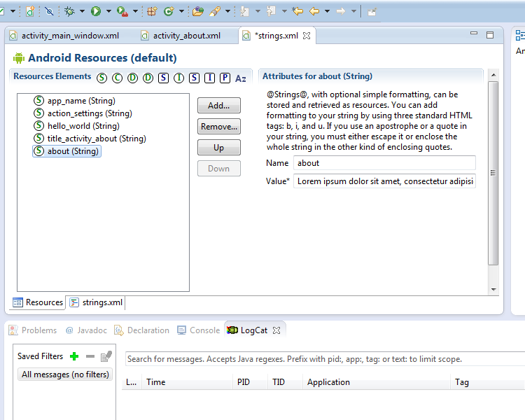Toggle the square P Plurals filter icon
Viewport: 525px width, 420px height.
click(x=225, y=78)
